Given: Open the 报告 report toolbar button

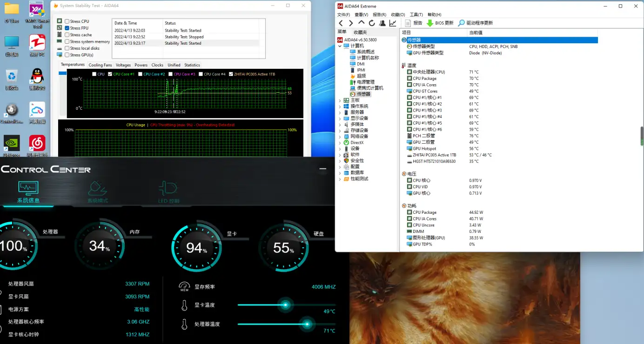Looking at the screenshot, I should (x=413, y=23).
